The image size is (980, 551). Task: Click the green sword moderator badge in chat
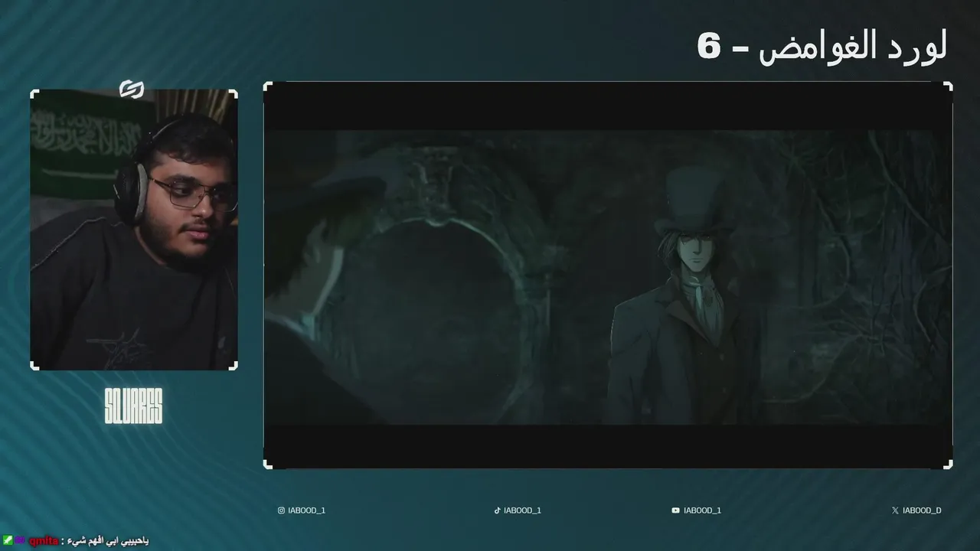(x=8, y=541)
